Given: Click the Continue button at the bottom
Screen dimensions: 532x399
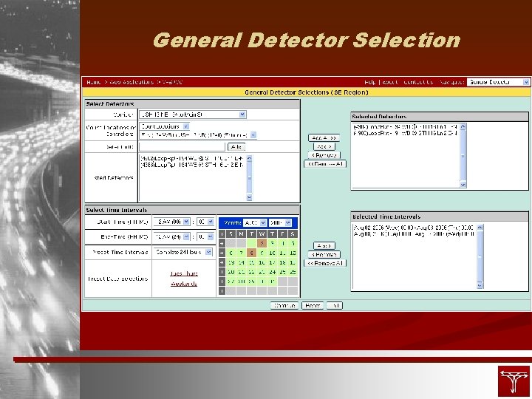Looking at the screenshot, I should click(284, 306).
